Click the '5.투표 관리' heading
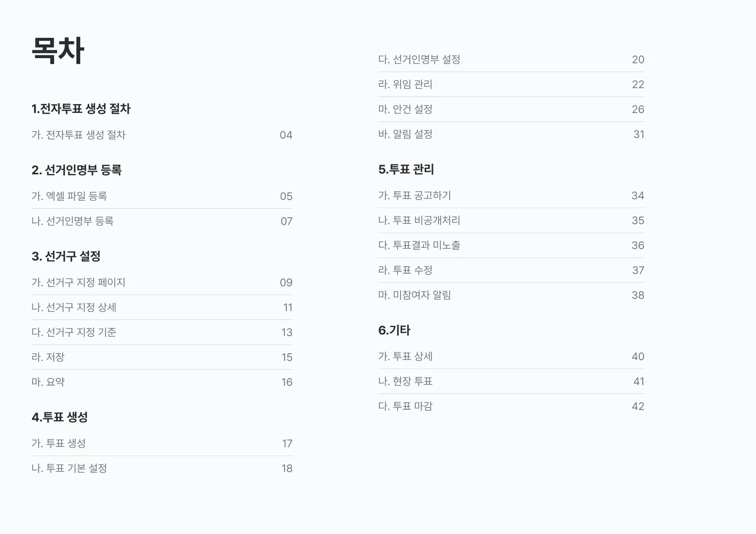Screen dimensions: 756x534 click(406, 170)
